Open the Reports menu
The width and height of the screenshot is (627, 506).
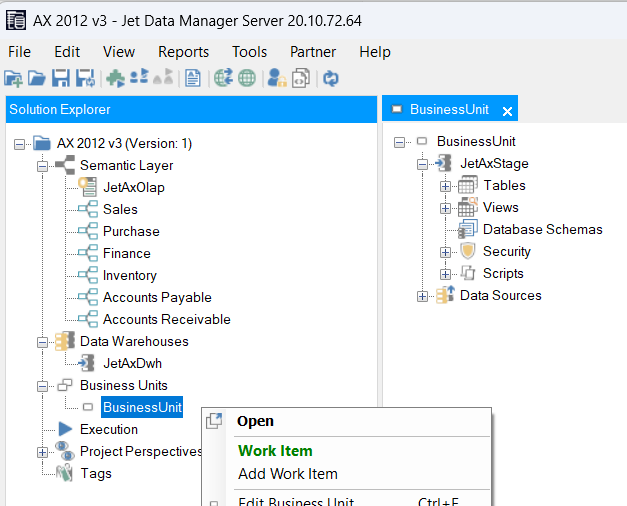(x=184, y=52)
